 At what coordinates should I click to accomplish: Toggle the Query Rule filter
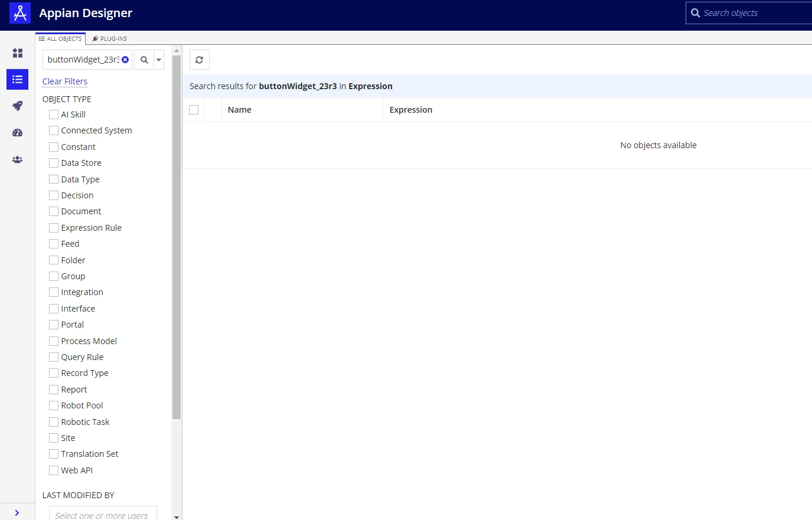click(x=54, y=357)
